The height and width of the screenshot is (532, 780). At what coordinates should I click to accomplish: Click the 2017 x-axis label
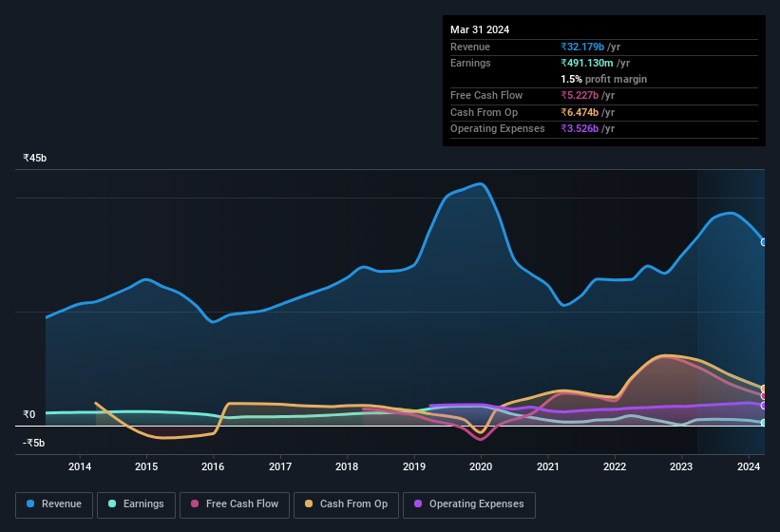coord(280,466)
